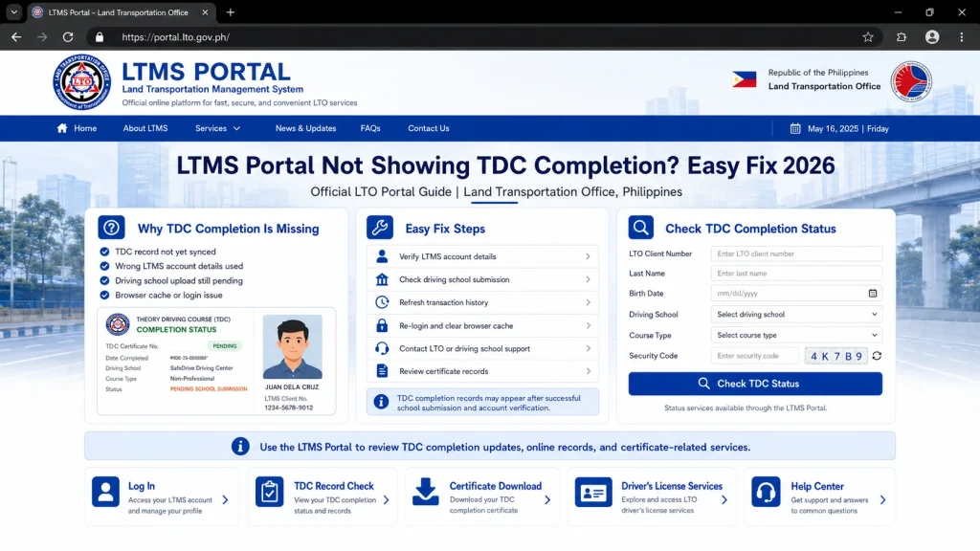
Task: Click the info icon in TDC completion records note
Action: click(x=381, y=402)
